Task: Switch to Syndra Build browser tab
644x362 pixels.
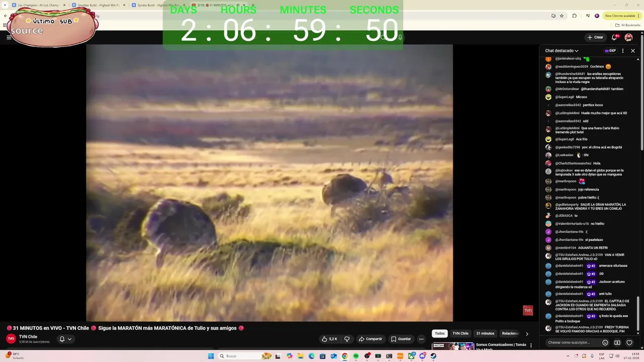Action: pos(157,5)
